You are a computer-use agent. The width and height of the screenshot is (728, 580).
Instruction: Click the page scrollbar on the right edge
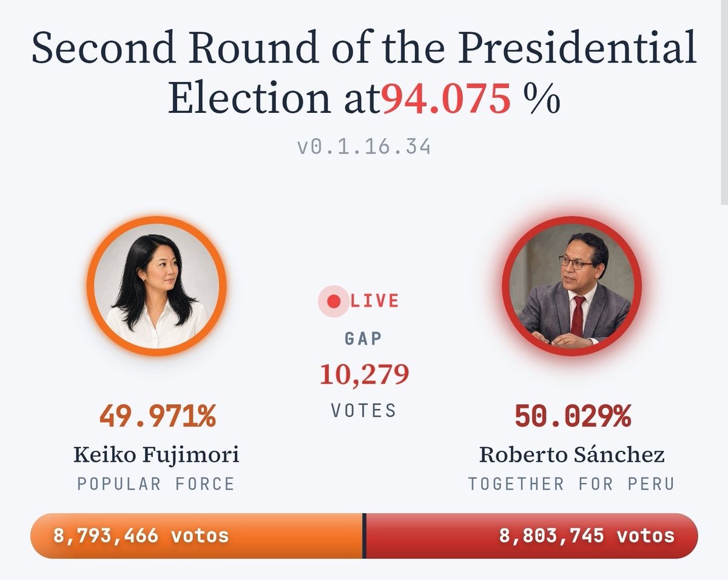724,103
